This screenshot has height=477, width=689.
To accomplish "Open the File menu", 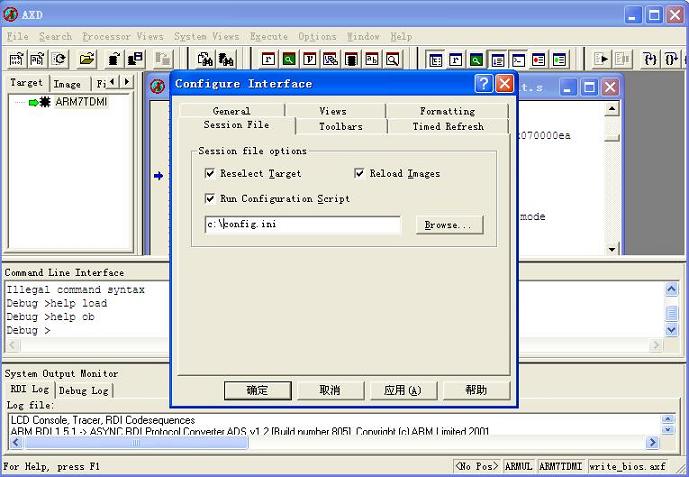I will (18, 36).
